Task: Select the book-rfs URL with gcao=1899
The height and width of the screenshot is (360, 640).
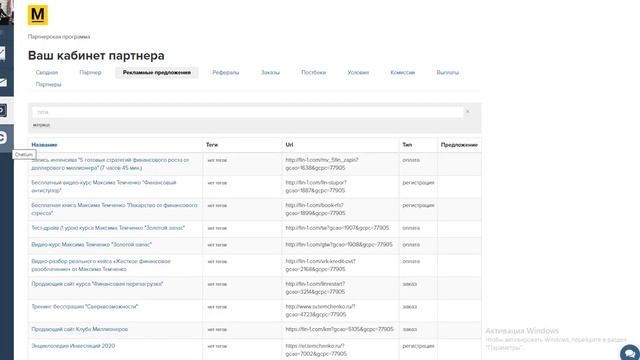Action: coord(316,209)
